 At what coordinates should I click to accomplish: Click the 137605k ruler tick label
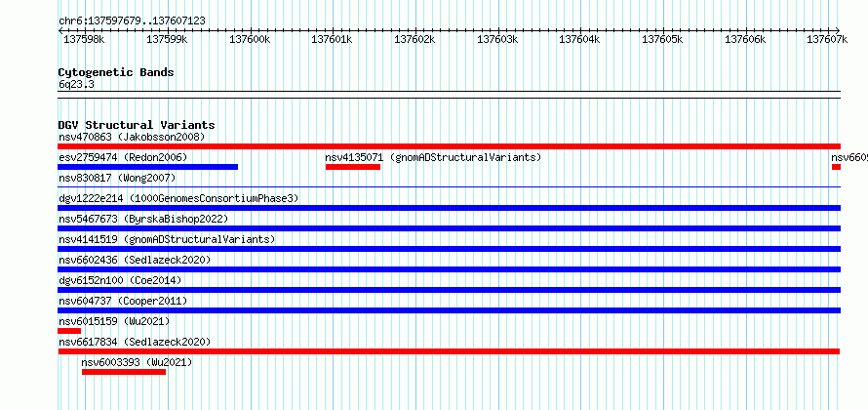coord(662,39)
